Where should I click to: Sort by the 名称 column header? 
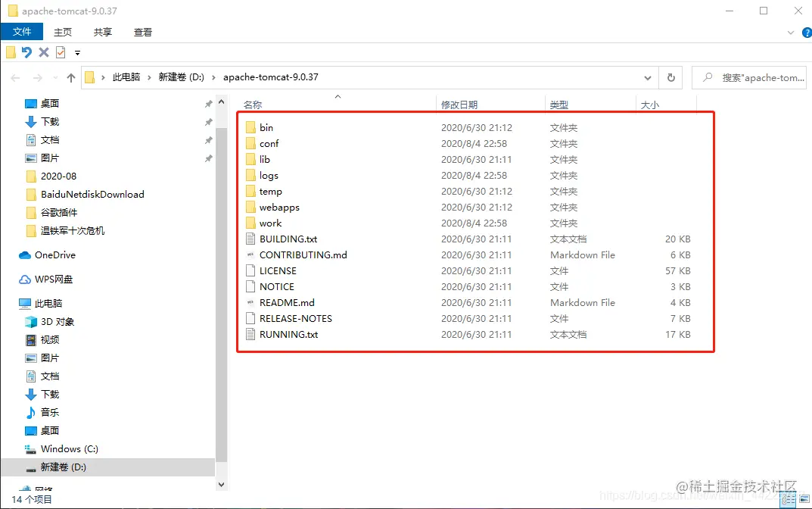coord(253,105)
